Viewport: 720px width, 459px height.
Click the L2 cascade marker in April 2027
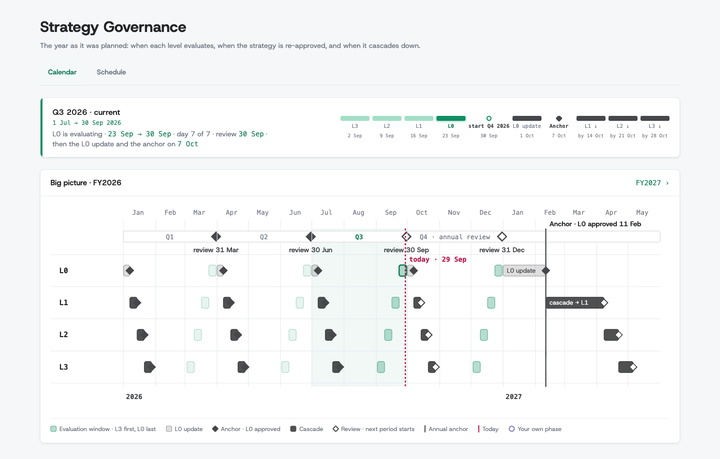pyautogui.click(x=613, y=335)
